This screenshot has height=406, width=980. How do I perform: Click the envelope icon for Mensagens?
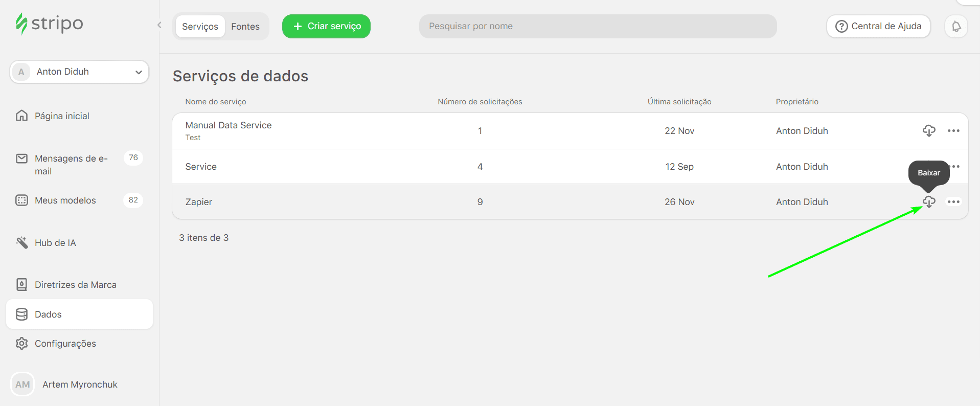point(21,159)
